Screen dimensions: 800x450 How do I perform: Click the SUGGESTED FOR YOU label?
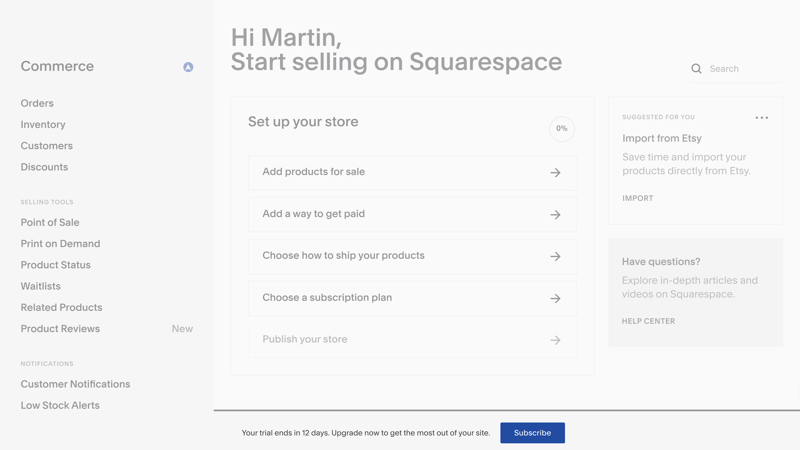click(658, 117)
